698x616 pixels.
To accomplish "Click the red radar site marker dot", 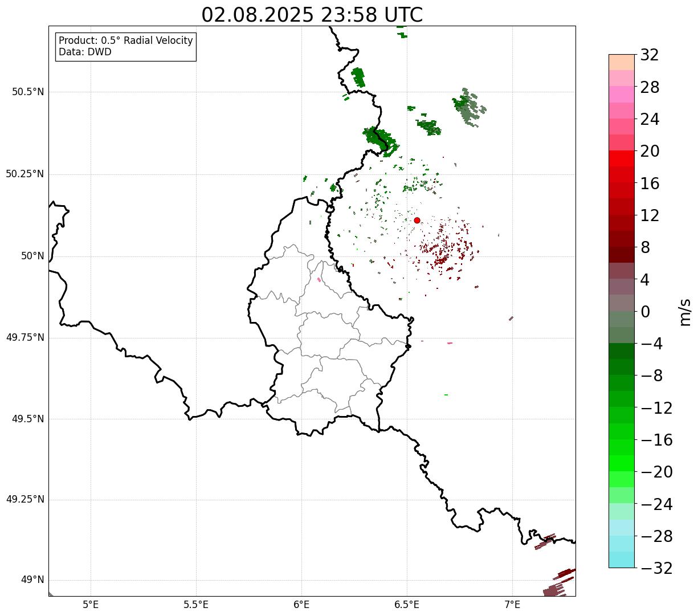I will [417, 220].
